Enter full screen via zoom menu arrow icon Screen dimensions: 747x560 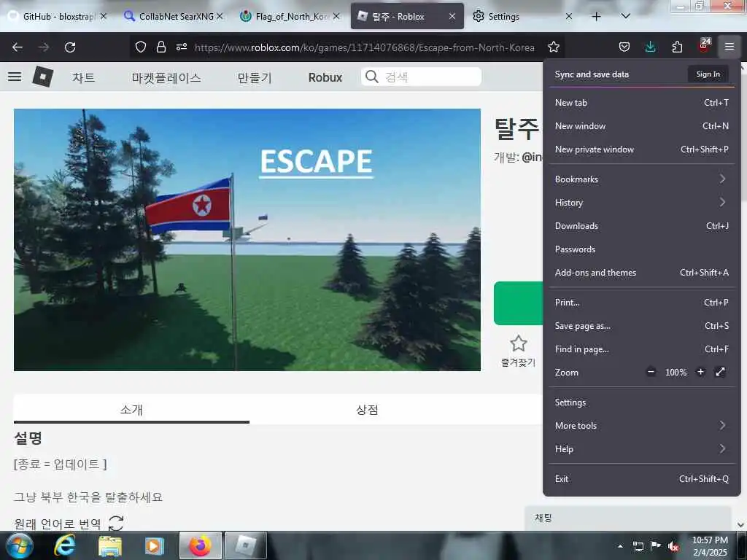[x=720, y=372]
